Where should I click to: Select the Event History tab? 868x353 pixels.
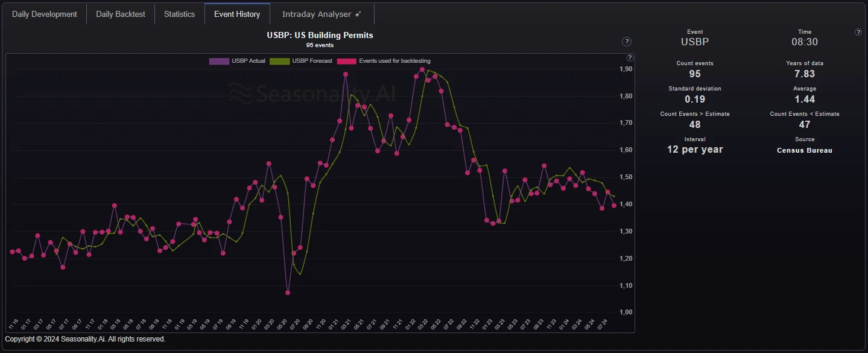point(237,14)
